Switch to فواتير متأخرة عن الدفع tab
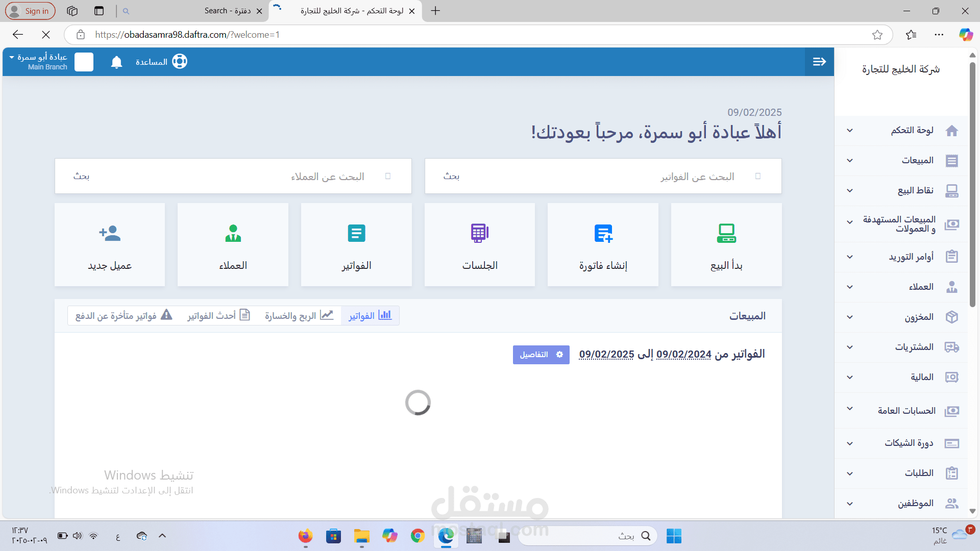980x551 pixels. [x=124, y=316]
